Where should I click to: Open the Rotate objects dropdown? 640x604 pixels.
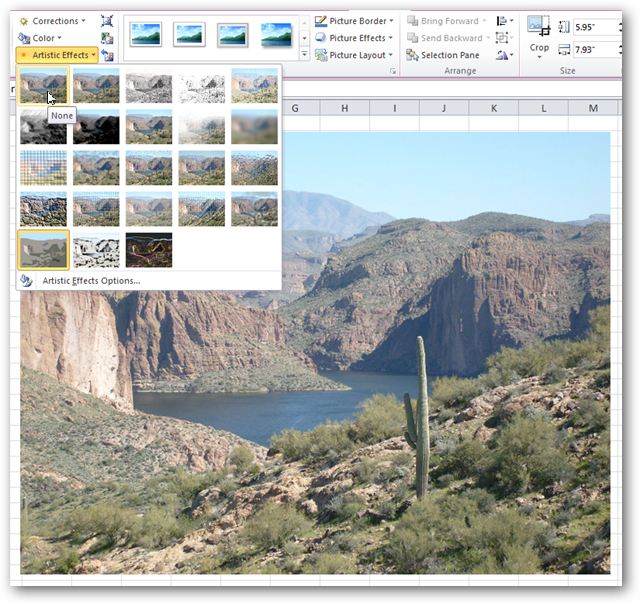click(505, 55)
